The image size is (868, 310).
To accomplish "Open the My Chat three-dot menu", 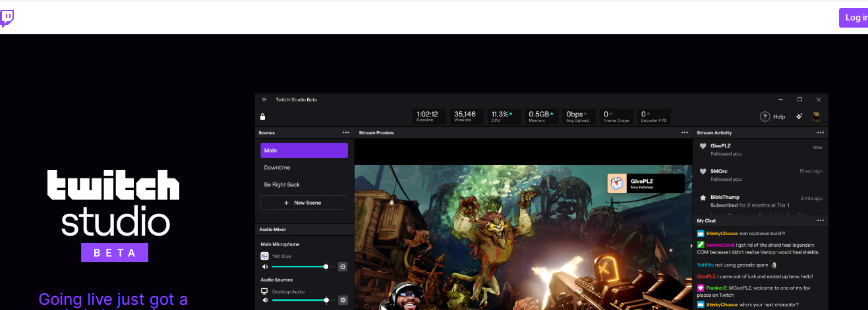I will [820, 220].
